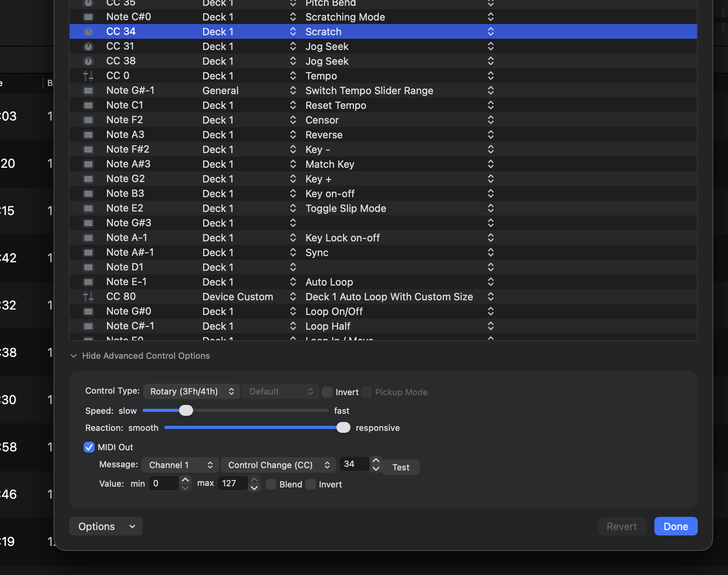
Task: Select the Loop On/Off mapping row
Action: 383,312
